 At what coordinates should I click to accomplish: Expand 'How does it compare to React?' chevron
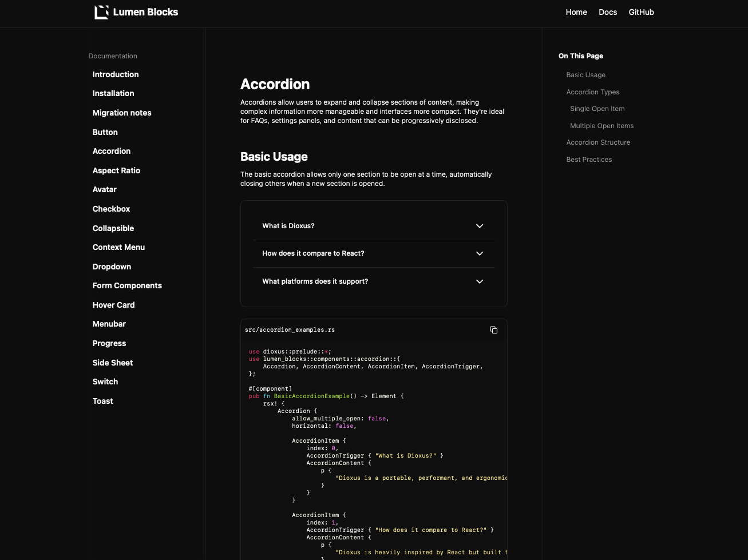tap(480, 253)
